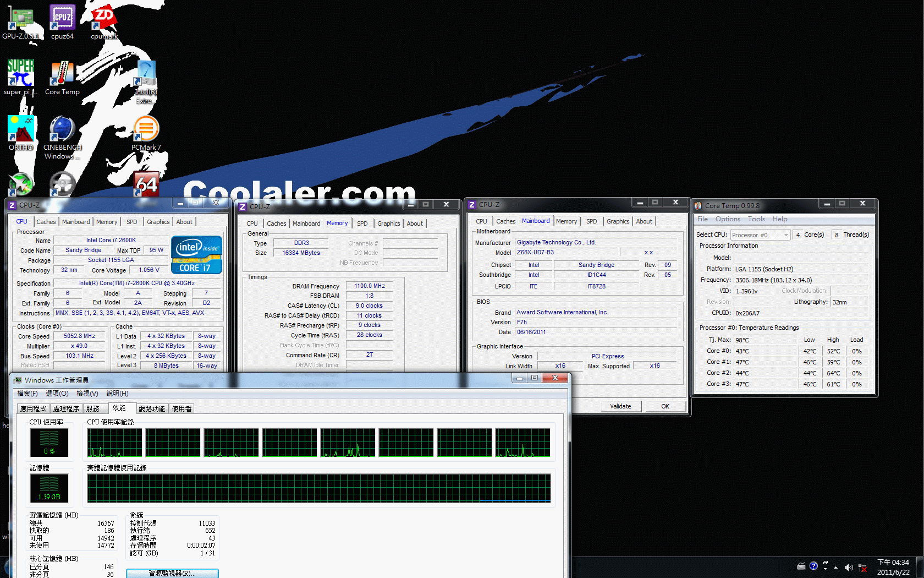The height and width of the screenshot is (578, 924).
Task: Select the red 64 desktop shortcut icon
Action: click(146, 184)
